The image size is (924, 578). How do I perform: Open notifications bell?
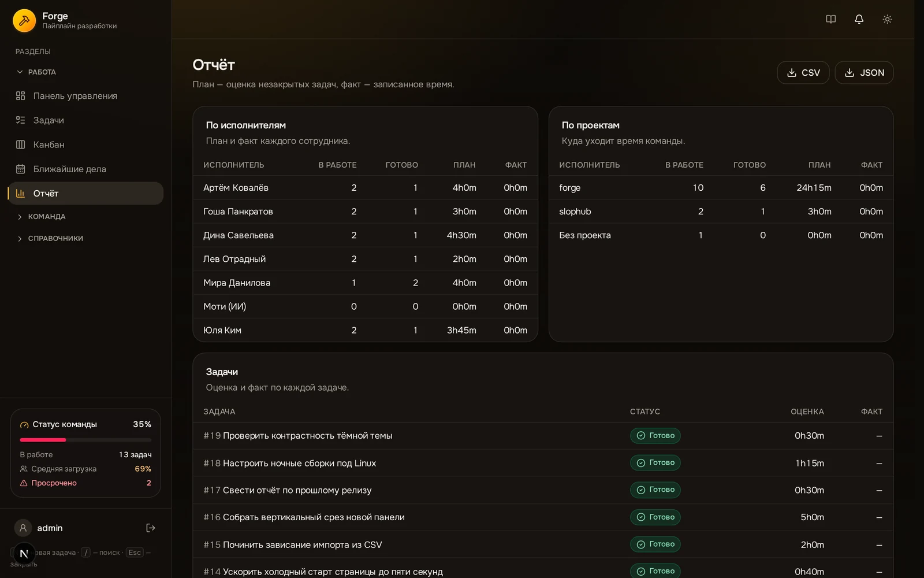coord(859,19)
